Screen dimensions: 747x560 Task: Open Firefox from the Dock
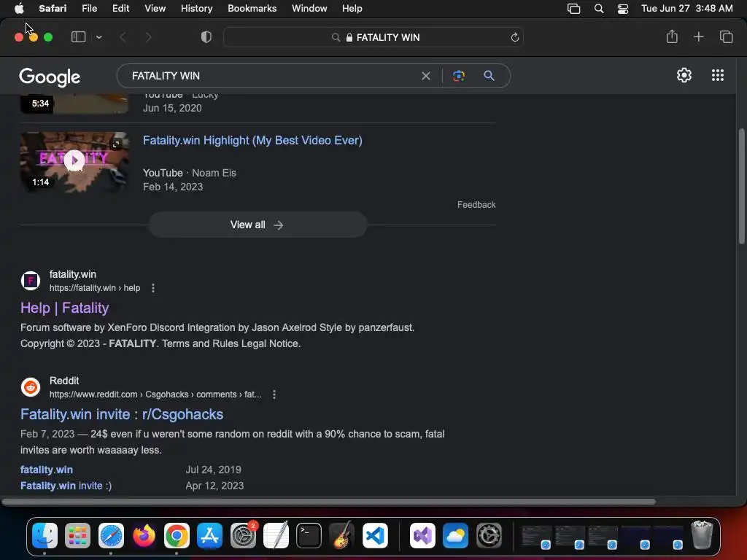[x=144, y=536]
